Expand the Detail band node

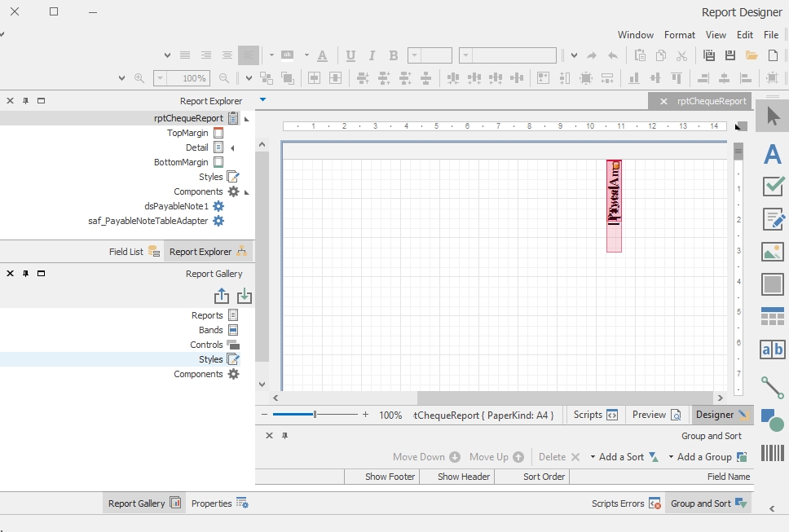(232, 148)
